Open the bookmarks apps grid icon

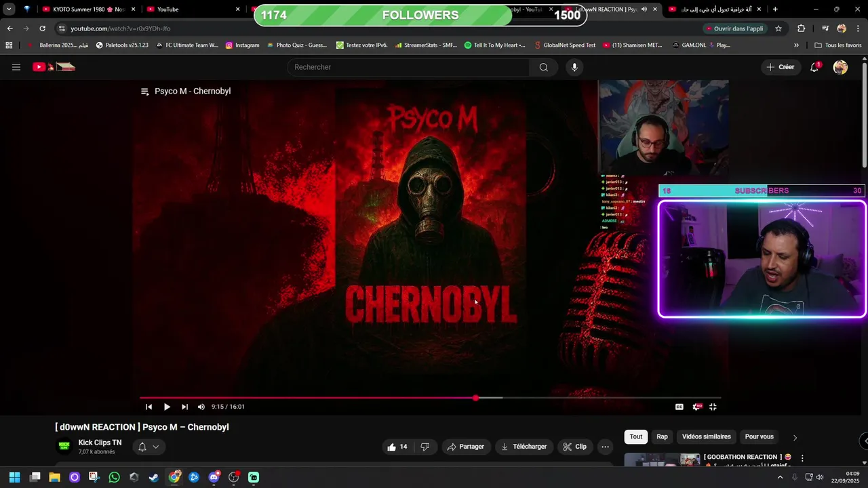coord(9,45)
